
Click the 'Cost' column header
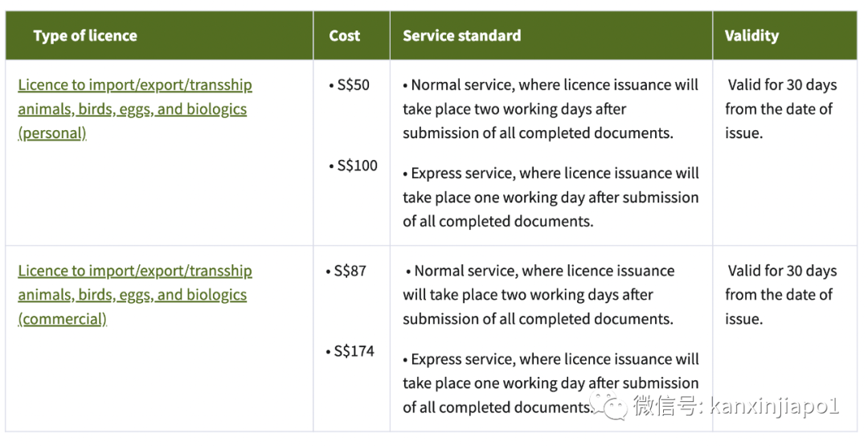tap(344, 36)
